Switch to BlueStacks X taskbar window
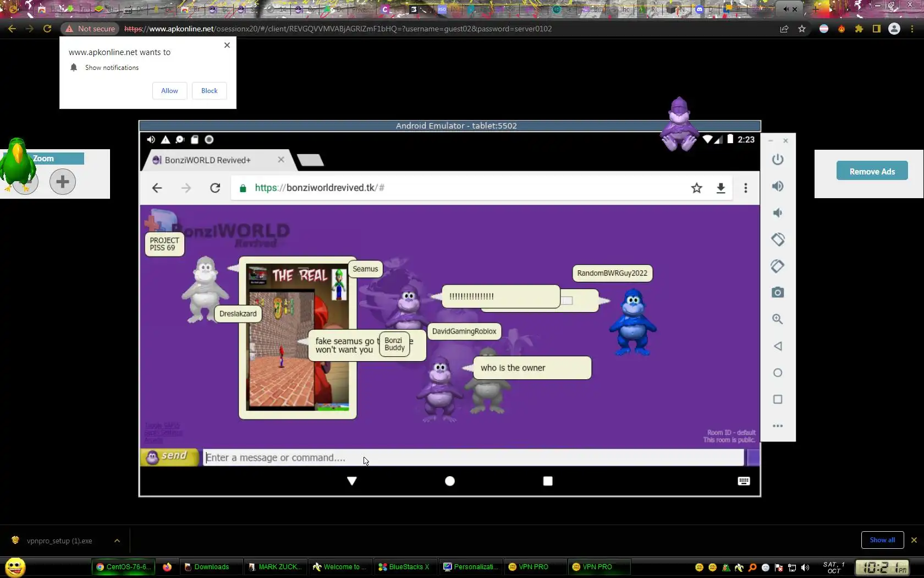The width and height of the screenshot is (924, 578). pos(405,567)
